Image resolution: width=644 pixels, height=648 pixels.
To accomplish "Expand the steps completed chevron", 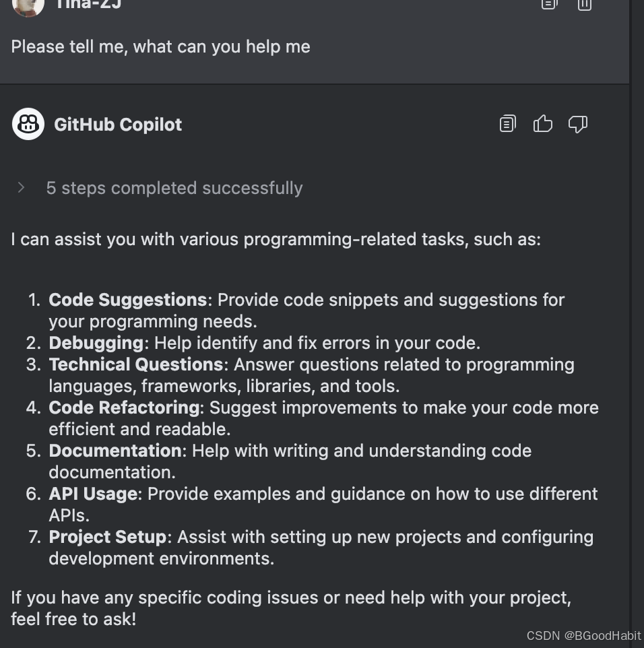I will pos(21,188).
